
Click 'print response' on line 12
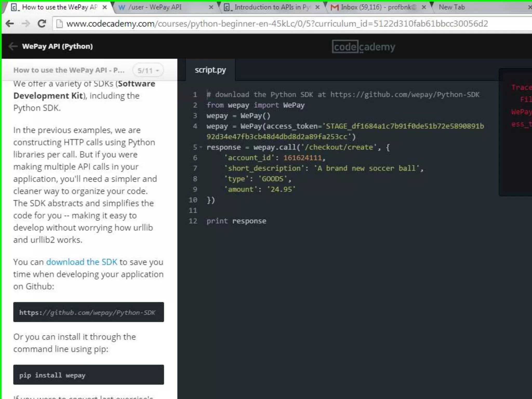(x=236, y=221)
